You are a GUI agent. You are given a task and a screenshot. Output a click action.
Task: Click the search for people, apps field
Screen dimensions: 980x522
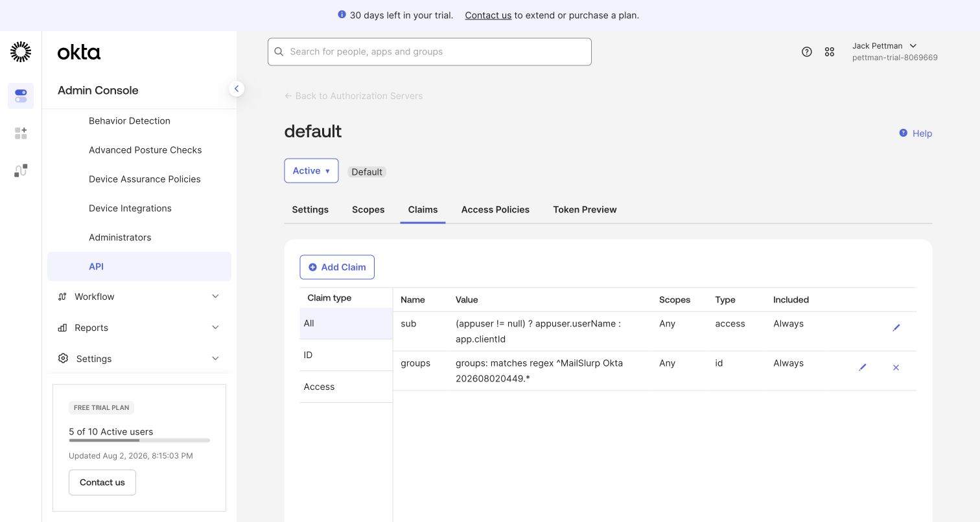pos(430,52)
